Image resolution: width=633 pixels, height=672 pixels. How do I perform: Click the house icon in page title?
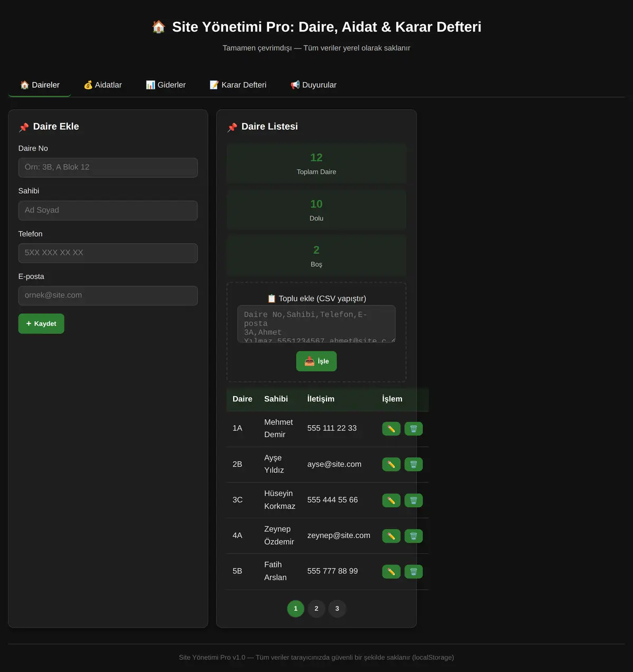click(x=159, y=27)
